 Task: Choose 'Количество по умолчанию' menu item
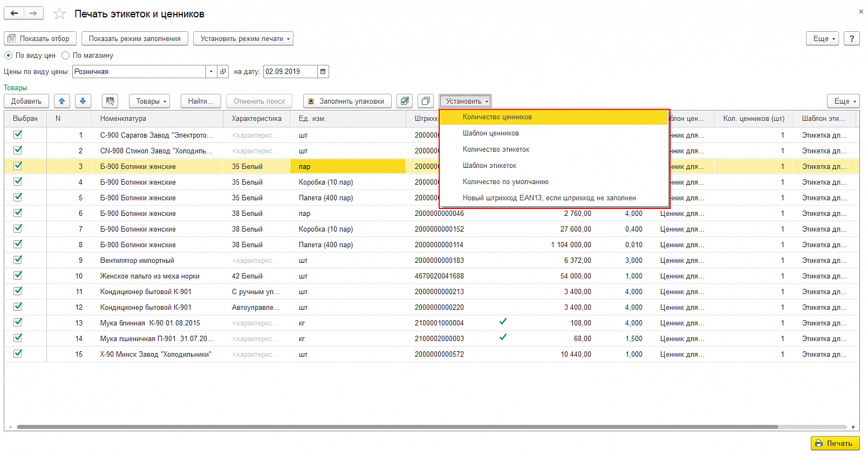point(554,182)
